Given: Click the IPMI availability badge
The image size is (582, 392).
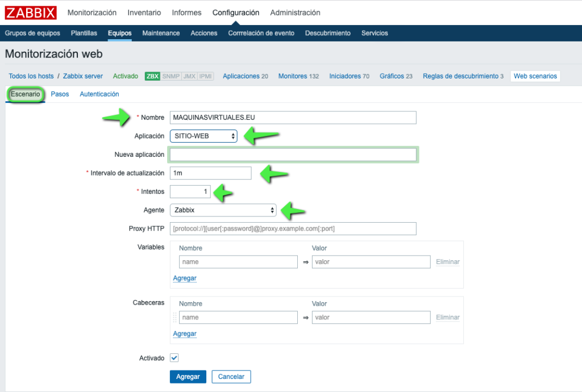Looking at the screenshot, I should [x=205, y=76].
